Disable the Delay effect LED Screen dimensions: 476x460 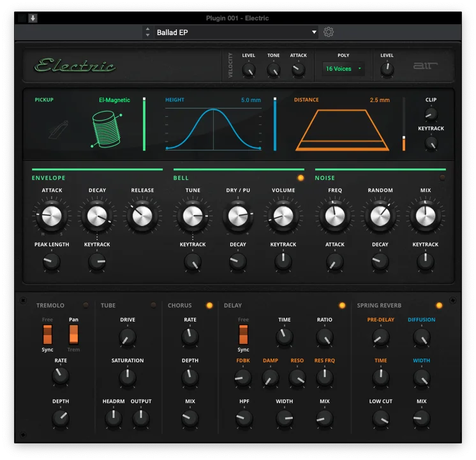[x=342, y=305]
